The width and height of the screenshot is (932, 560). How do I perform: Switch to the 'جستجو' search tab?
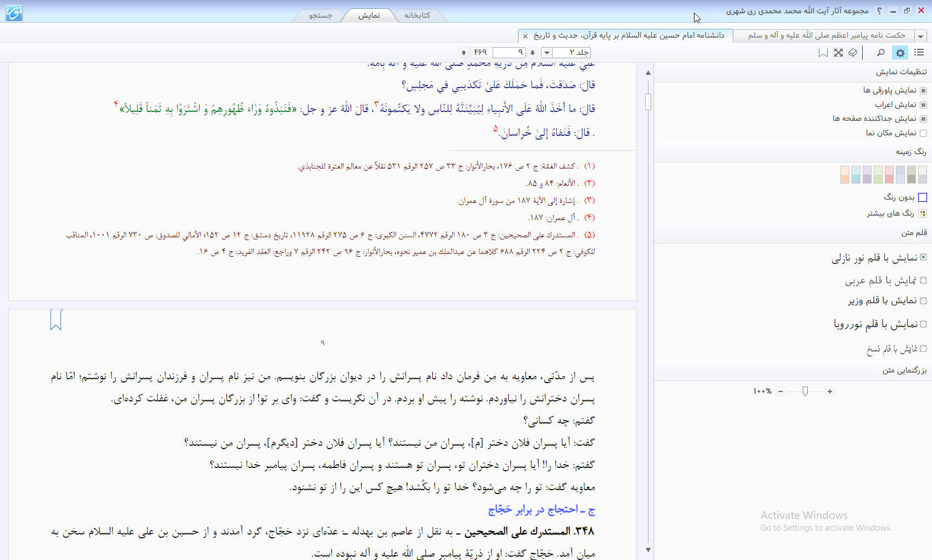tap(321, 16)
